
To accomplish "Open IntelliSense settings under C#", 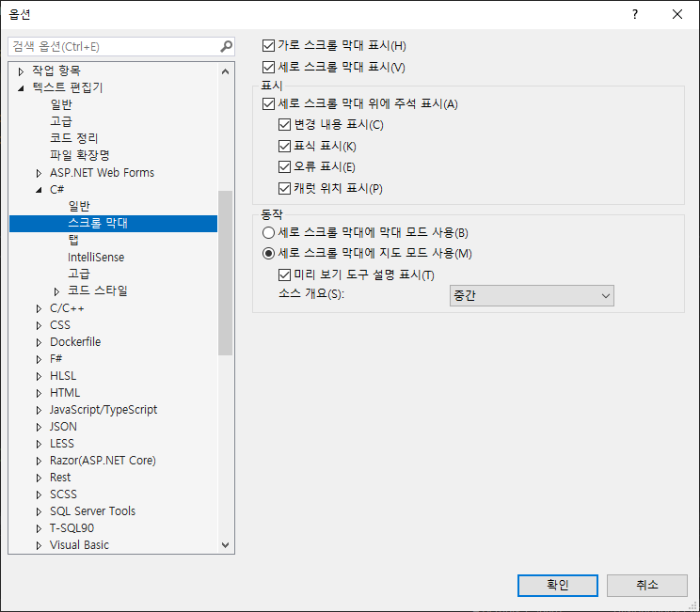I will point(96,258).
